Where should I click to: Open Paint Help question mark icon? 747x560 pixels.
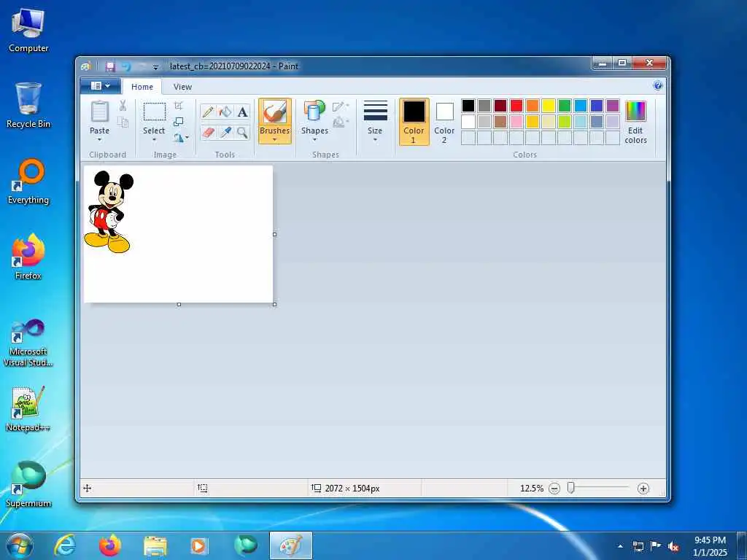658,86
